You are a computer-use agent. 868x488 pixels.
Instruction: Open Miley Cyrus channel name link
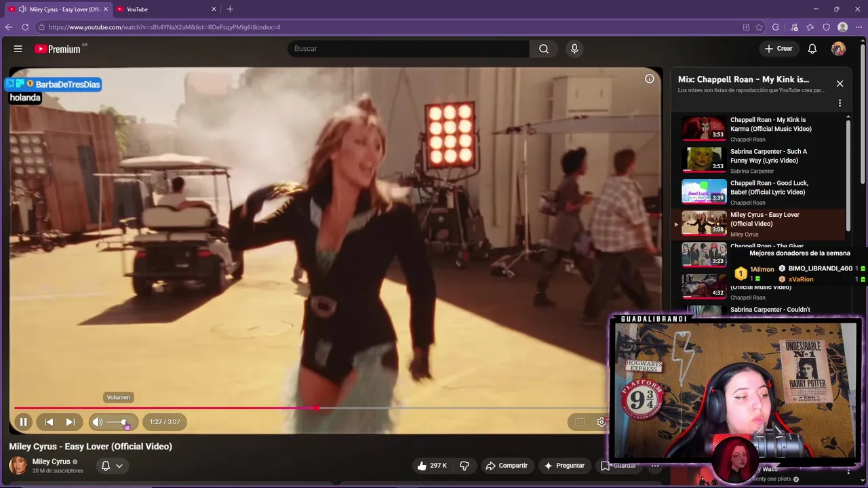tap(52, 462)
